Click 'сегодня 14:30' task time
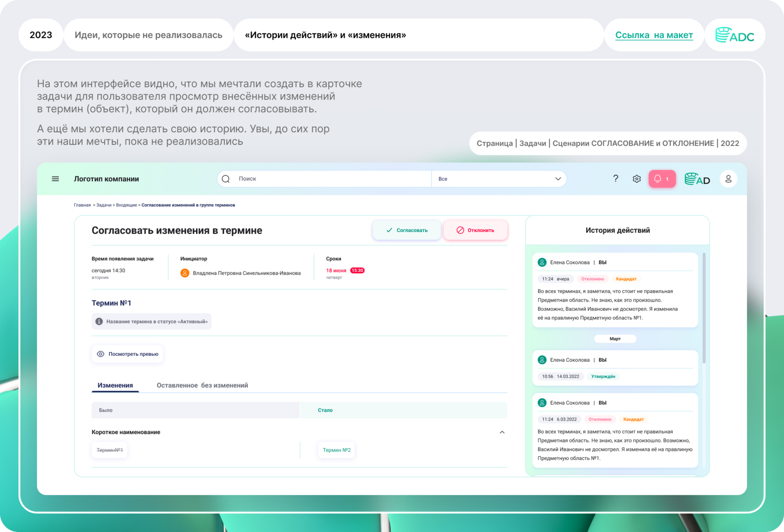The height and width of the screenshot is (532, 784). [108, 271]
